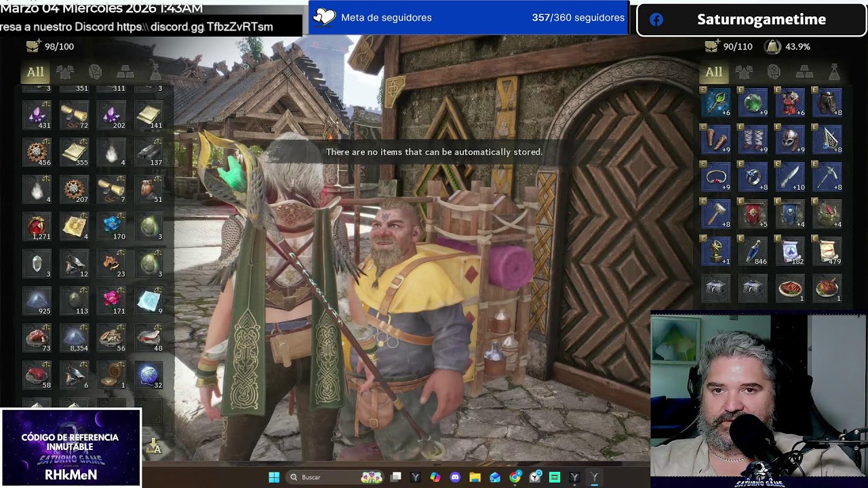868x488 pixels.
Task: Select the blue flower stack of 170
Action: pyautogui.click(x=111, y=226)
